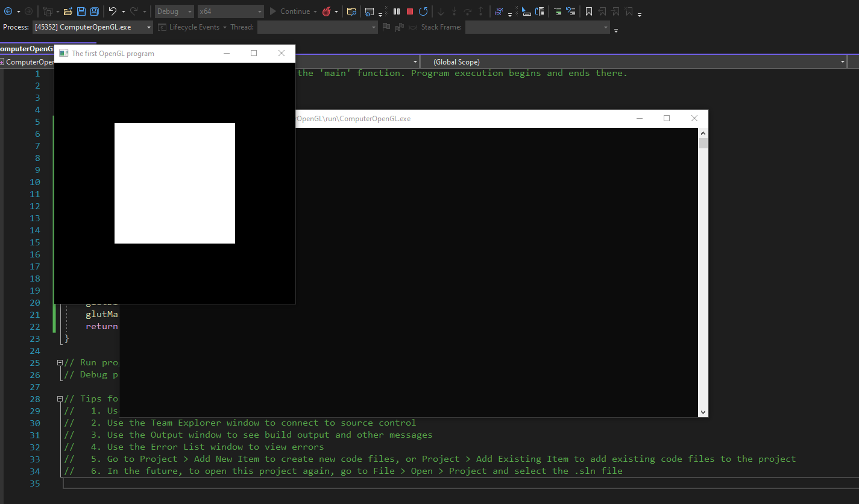
Task: Collapse the Tips comment block at line 28
Action: pos(60,398)
